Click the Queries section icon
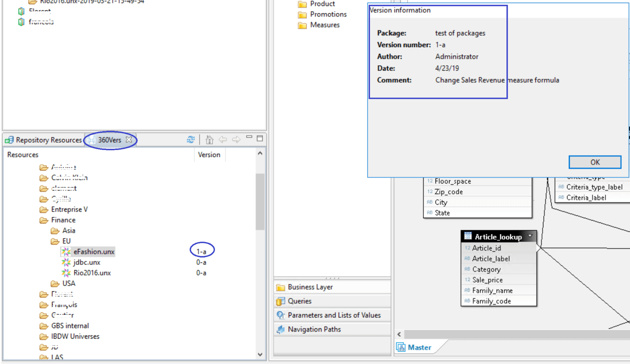 [x=280, y=301]
